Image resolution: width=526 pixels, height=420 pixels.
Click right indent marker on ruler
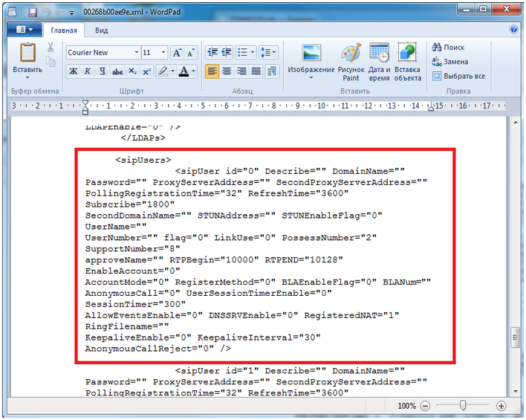pos(431,108)
